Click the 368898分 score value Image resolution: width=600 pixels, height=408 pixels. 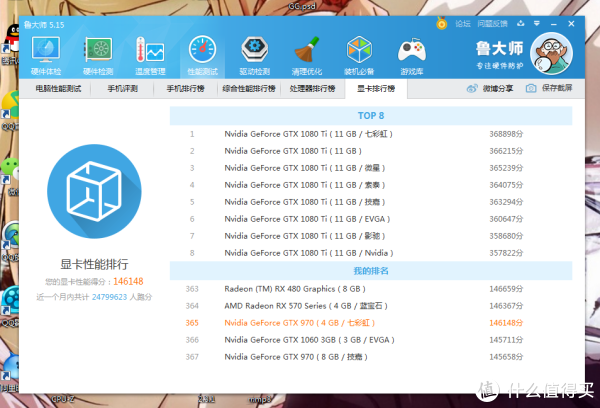pos(506,134)
